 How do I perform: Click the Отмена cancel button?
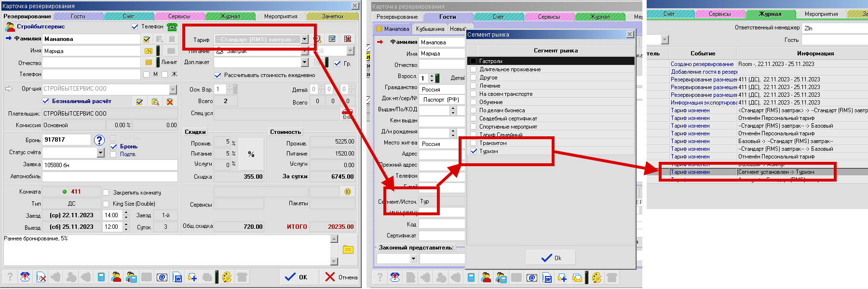[x=341, y=277]
